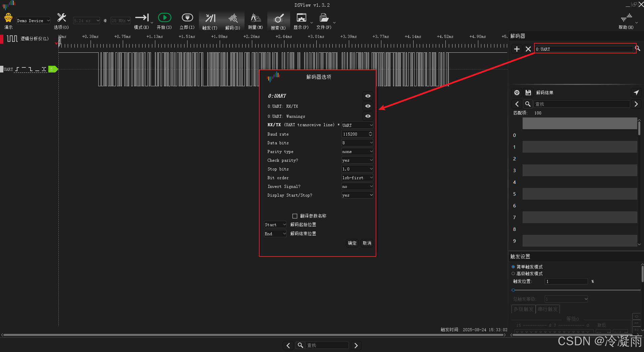This screenshot has width=644, height=352.
Task: Open the Demo Device dropdown
Action: (x=33, y=20)
